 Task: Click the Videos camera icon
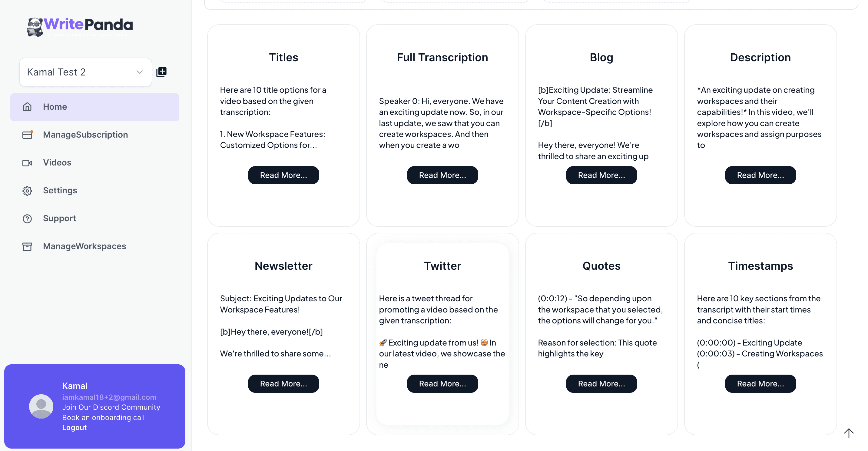click(27, 163)
